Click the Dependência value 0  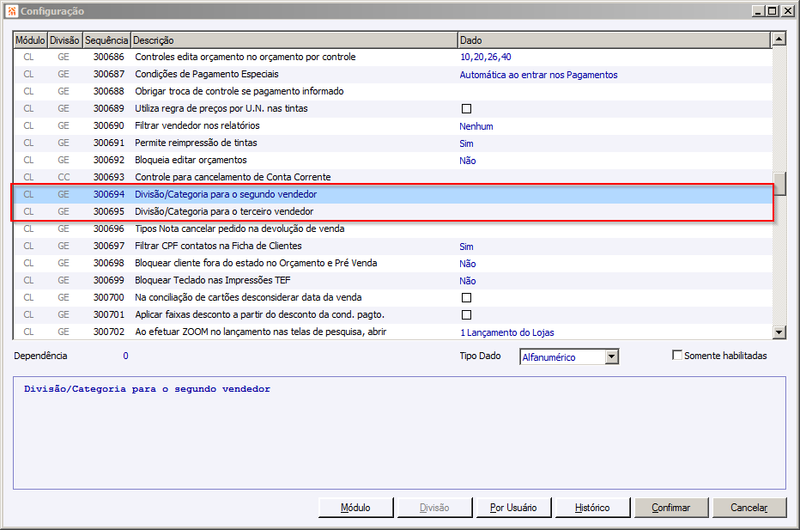pyautogui.click(x=126, y=356)
